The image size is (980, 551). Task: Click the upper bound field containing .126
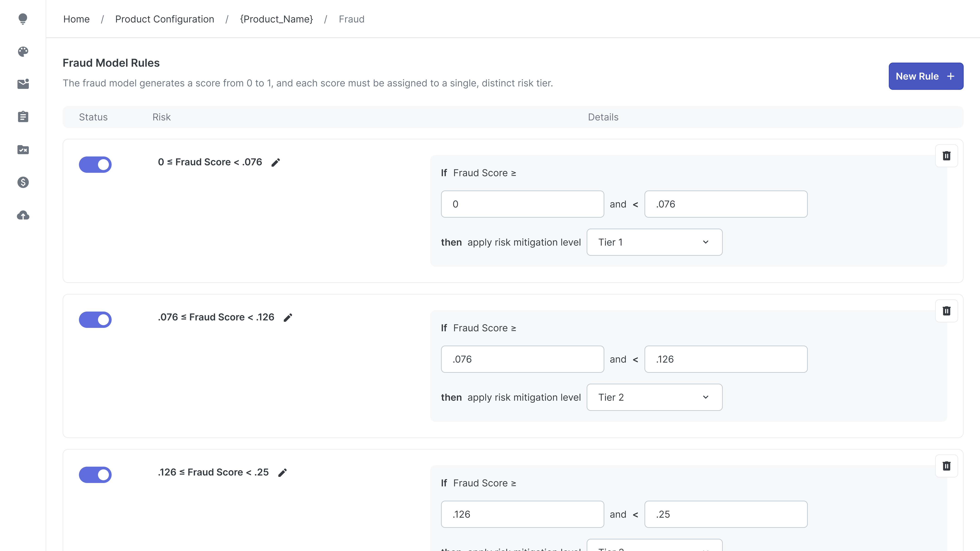point(725,359)
